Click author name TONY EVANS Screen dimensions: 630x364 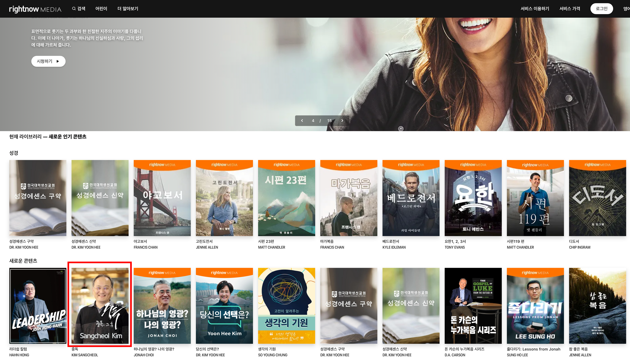(x=455, y=247)
